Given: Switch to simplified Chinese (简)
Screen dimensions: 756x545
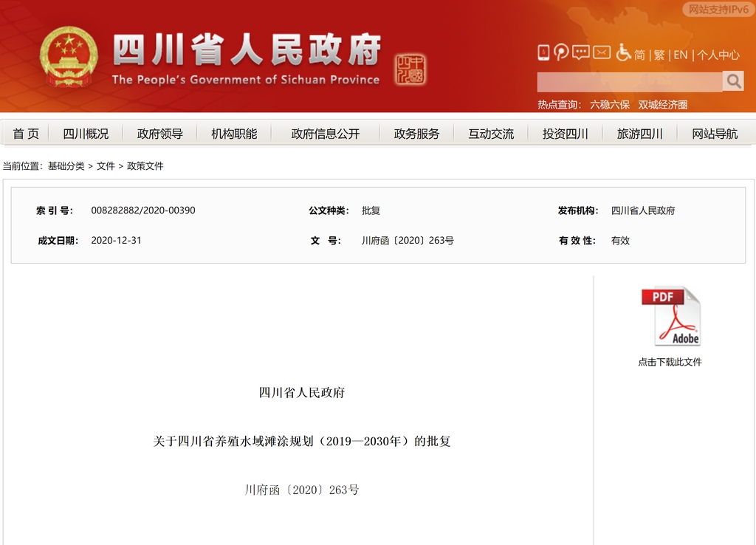Looking at the screenshot, I should 639,55.
